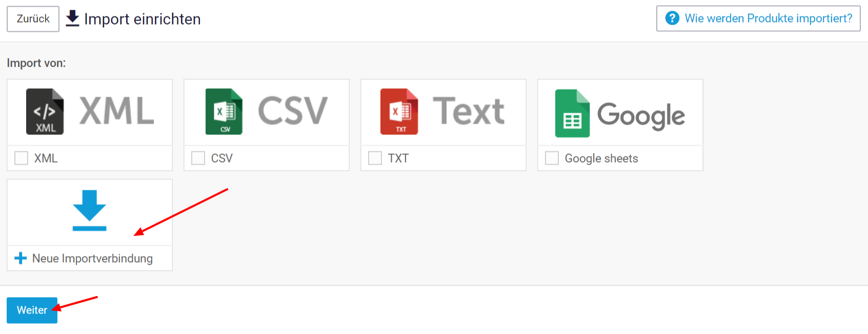Tick the TXT checkbox

(x=375, y=158)
